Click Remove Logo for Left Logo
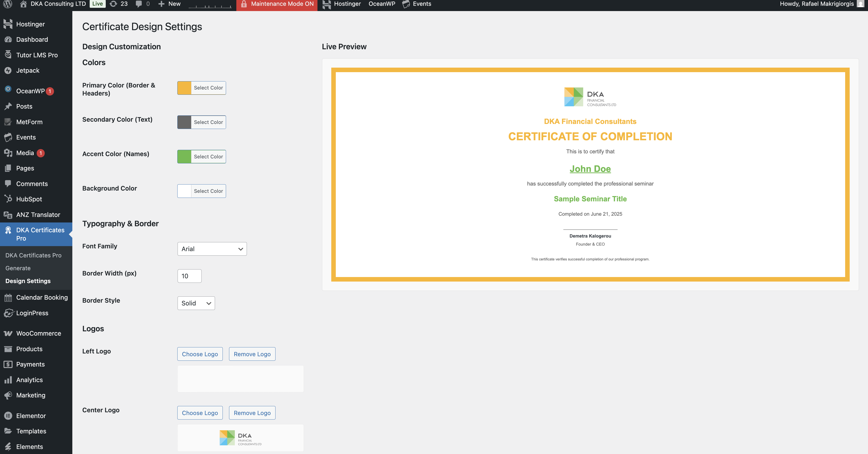Viewport: 868px width, 454px height. coord(252,354)
